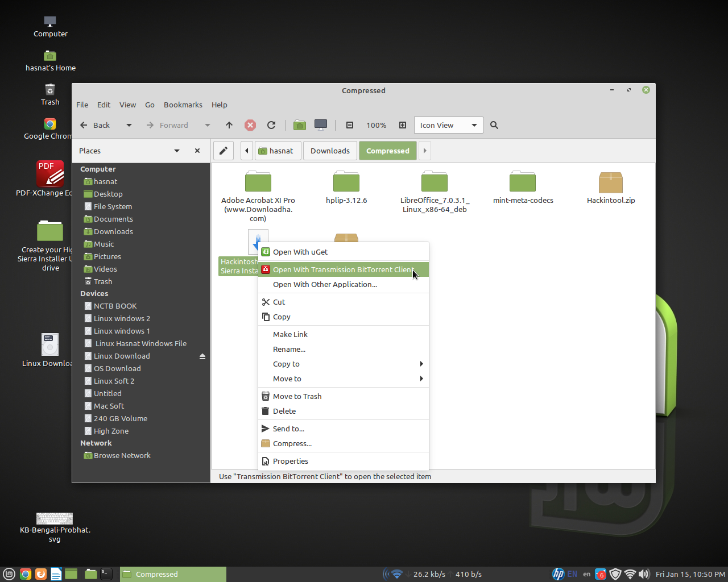This screenshot has height=582, width=728.
Task: Click the red Stop loading icon in toolbar
Action: 250,125
